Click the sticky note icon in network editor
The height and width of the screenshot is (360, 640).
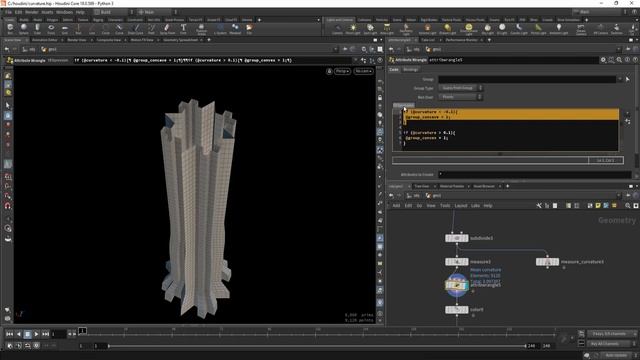click(x=598, y=206)
